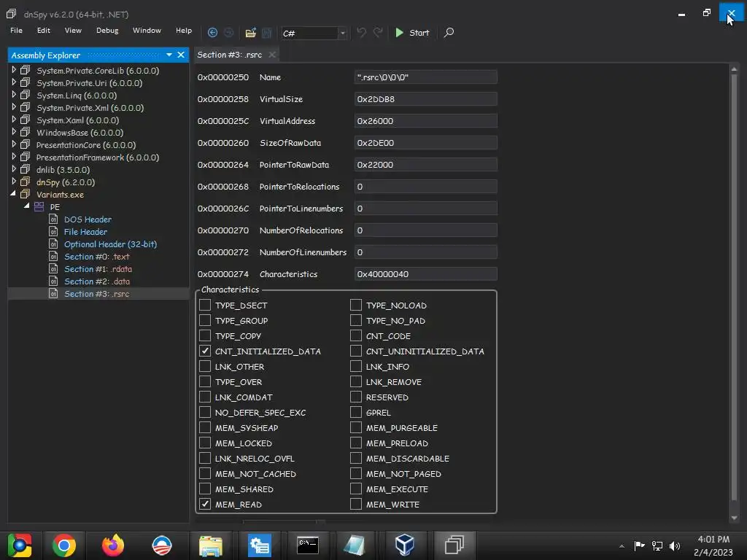Select DOS Header in tree
The height and width of the screenshot is (560, 747).
point(88,219)
